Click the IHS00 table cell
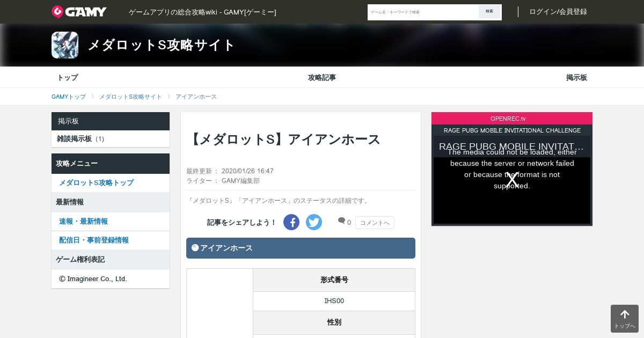This screenshot has height=338, width=644. pyautogui.click(x=334, y=301)
